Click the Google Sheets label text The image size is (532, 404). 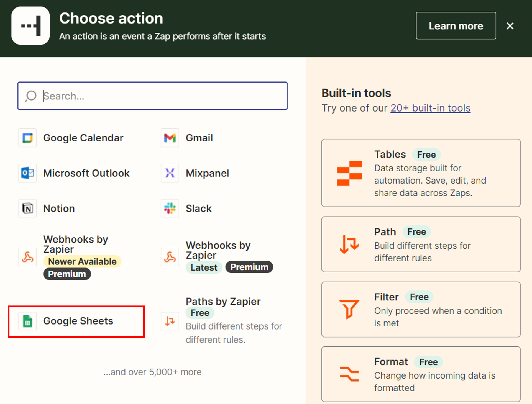(x=78, y=321)
